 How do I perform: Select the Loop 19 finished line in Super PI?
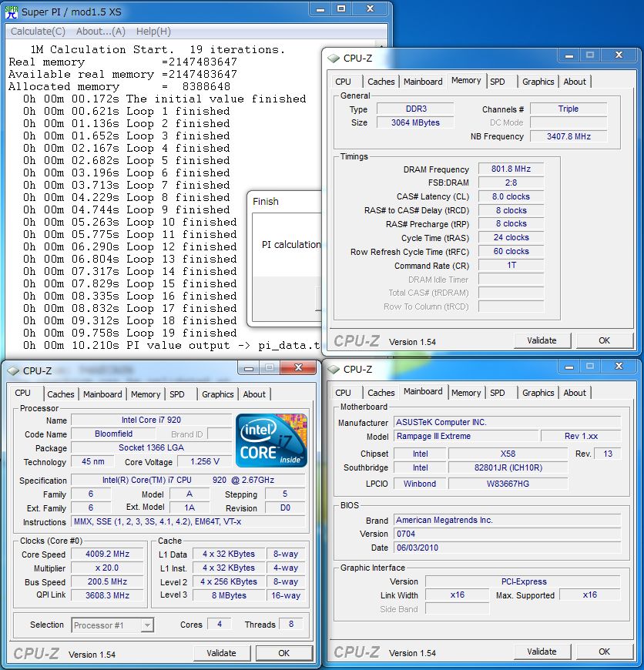coord(129,333)
